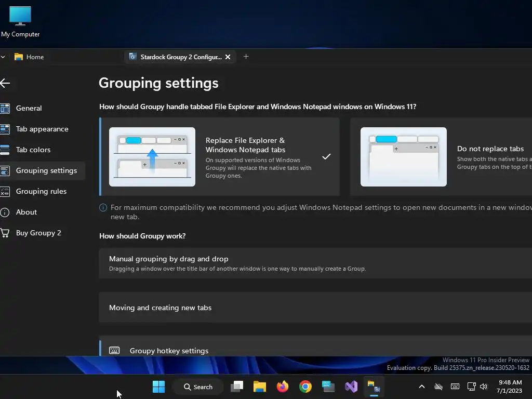Select Stardock Groupy 2 Configuration tab
Image resolution: width=532 pixels, height=399 pixels.
click(180, 57)
